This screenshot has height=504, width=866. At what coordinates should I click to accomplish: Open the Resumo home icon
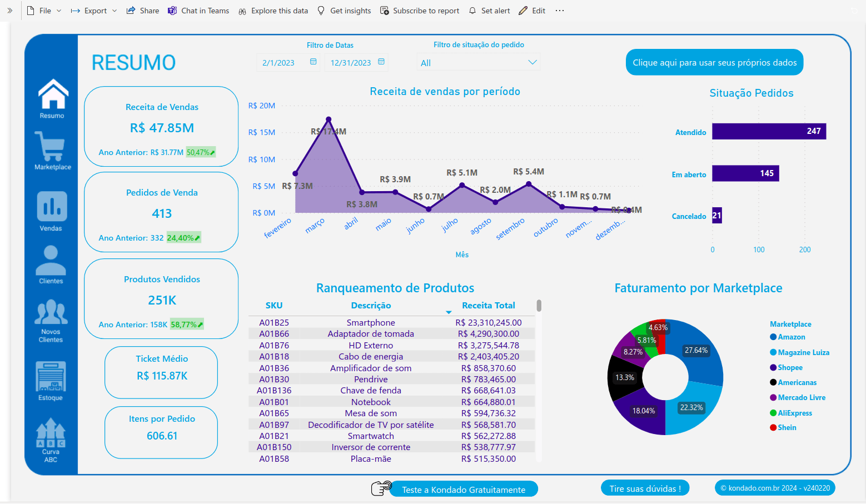coord(53,94)
